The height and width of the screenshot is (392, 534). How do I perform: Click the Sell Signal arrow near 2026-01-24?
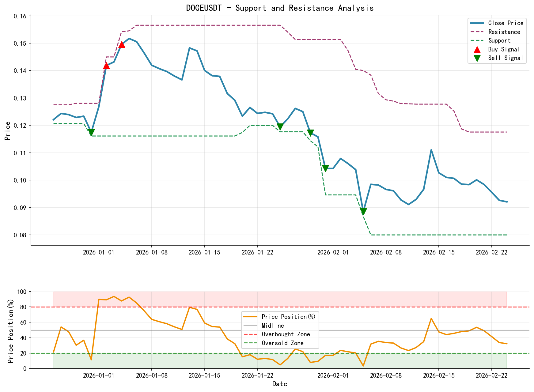281,126
